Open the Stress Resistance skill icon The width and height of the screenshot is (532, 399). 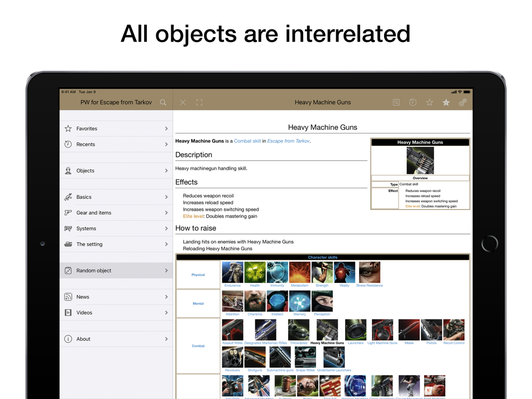click(370, 272)
